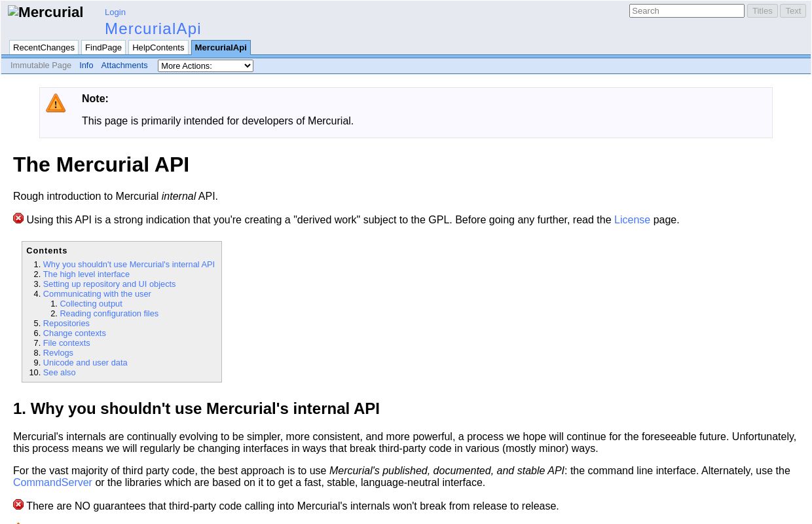Jump to The high level interface section

86,274
